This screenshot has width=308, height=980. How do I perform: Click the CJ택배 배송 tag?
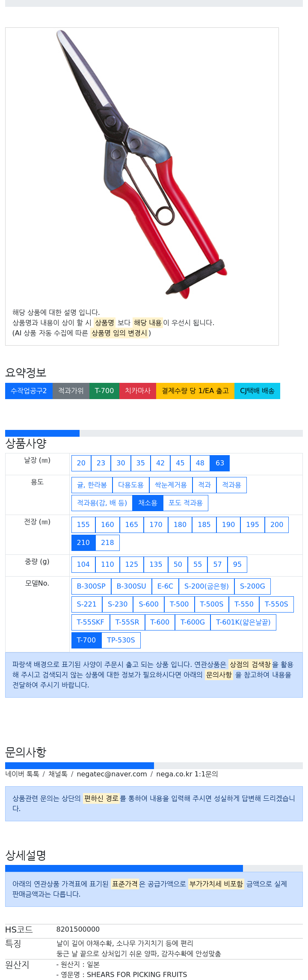[257, 391]
